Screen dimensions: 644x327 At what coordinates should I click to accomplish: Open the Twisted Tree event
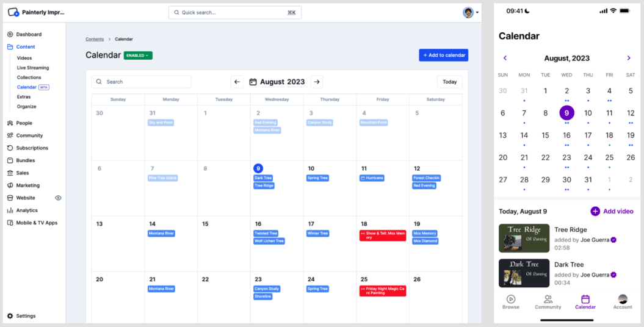266,234
